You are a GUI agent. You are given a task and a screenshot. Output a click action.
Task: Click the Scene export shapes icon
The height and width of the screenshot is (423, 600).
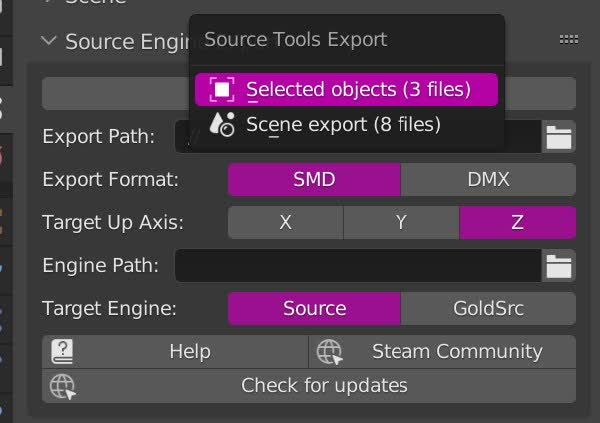(x=222, y=125)
